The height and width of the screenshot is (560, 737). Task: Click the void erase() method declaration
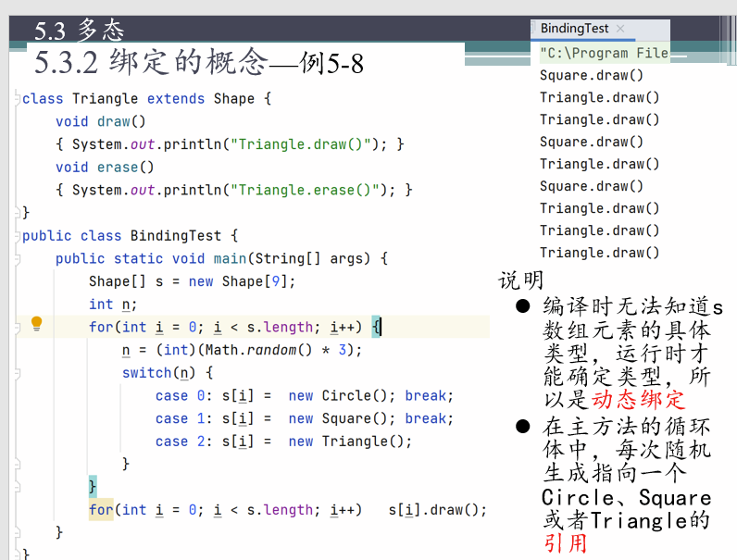click(105, 168)
